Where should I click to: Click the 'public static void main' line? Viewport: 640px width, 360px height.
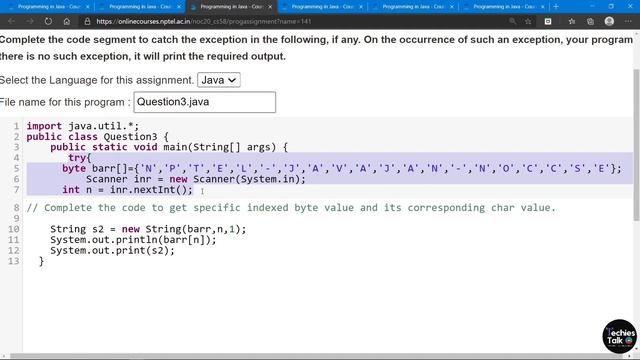coord(169,147)
